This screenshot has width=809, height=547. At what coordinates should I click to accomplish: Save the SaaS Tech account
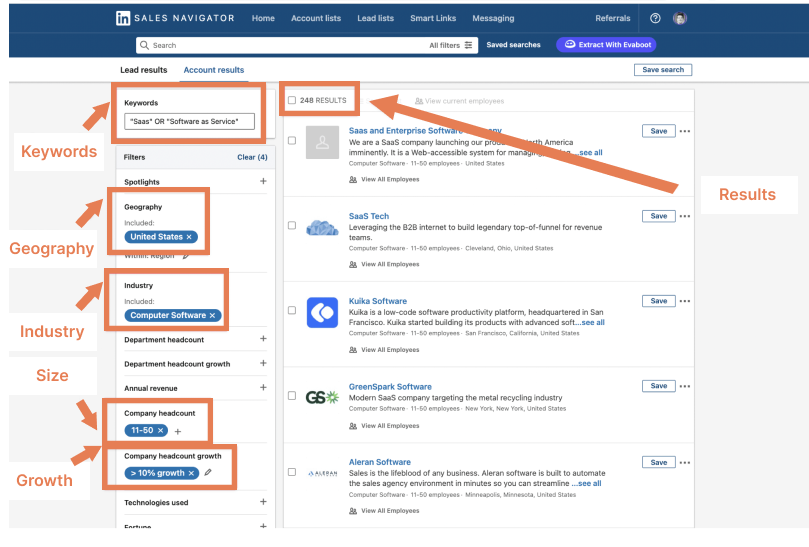[x=659, y=216]
